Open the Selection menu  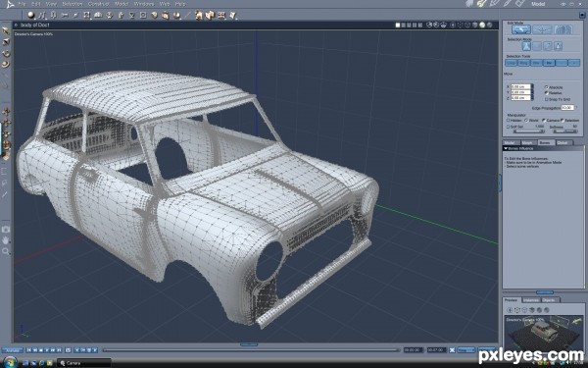72,4
